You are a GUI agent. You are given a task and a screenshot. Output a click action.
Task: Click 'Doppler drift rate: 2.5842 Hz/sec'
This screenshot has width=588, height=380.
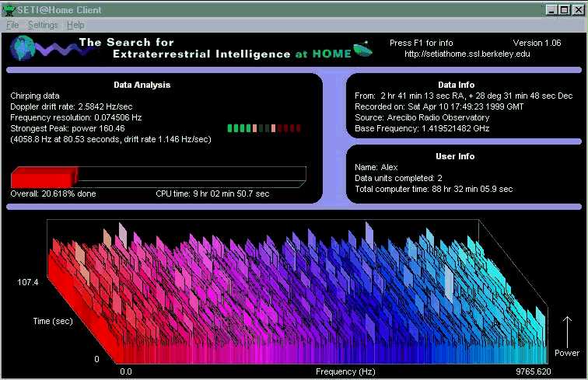tap(72, 106)
